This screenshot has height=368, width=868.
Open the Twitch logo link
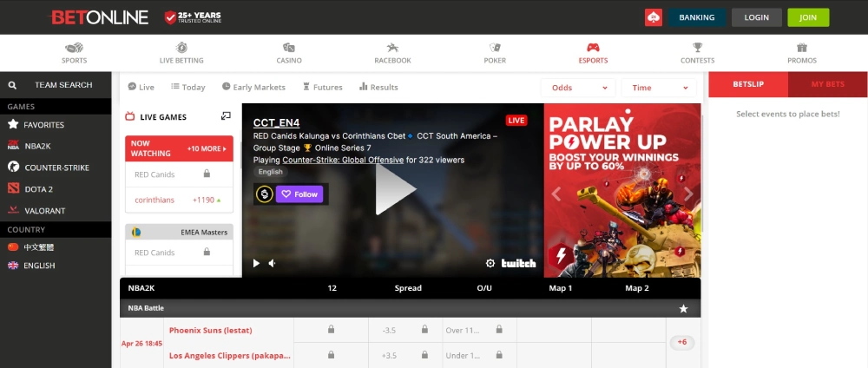click(x=519, y=263)
